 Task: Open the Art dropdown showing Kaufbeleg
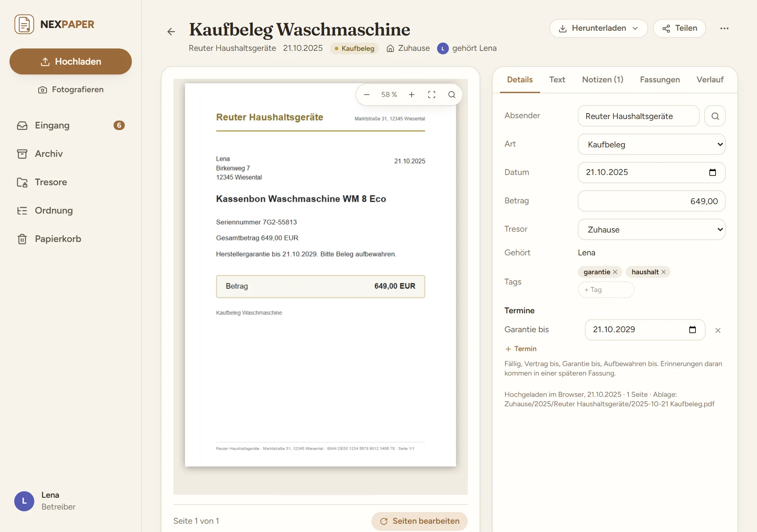(x=651, y=144)
